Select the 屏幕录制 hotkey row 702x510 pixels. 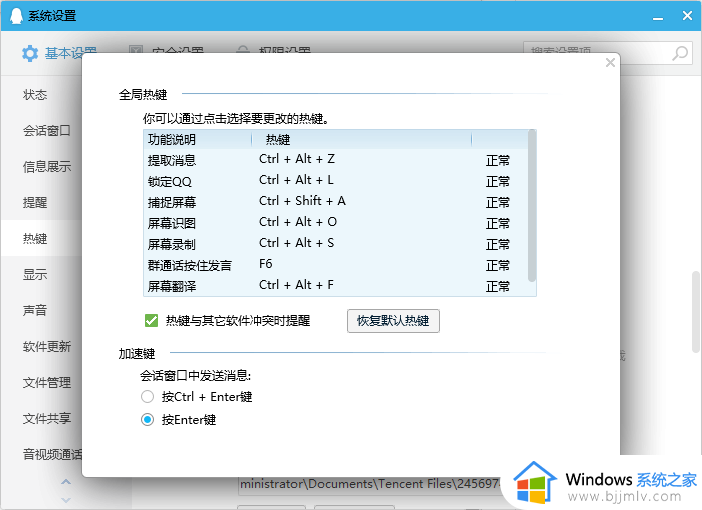(336, 244)
